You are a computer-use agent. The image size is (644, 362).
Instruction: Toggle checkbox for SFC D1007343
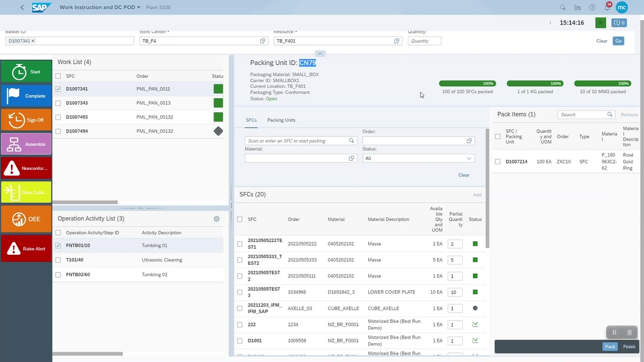[58, 103]
